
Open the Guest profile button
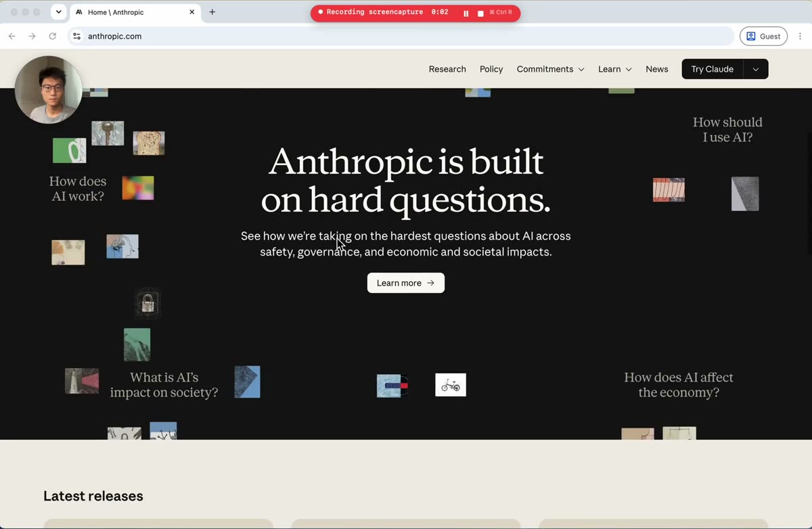763,36
